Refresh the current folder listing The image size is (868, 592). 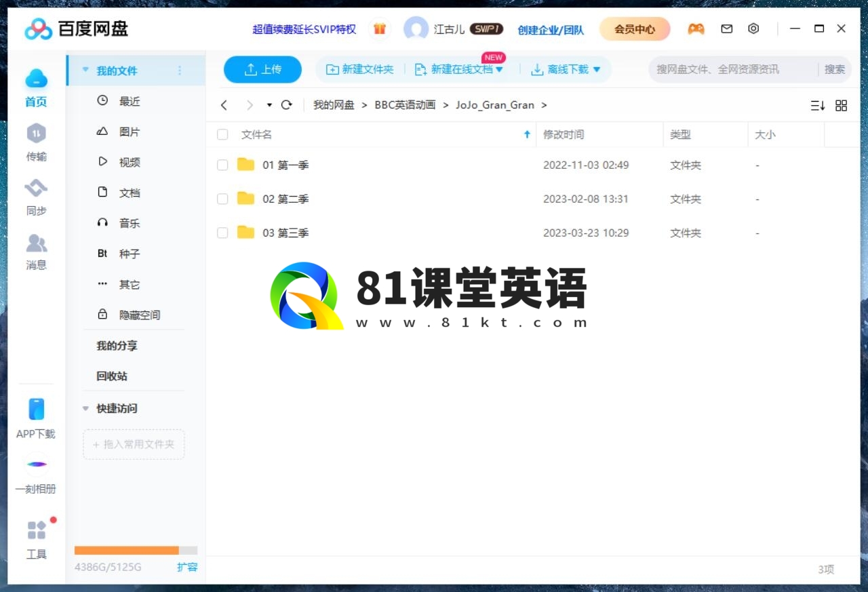pyautogui.click(x=286, y=104)
